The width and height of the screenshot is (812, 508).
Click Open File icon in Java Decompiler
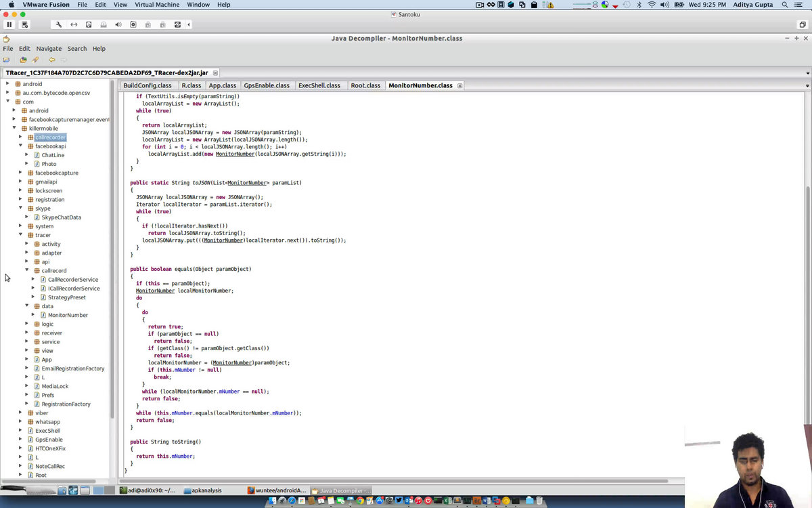(x=7, y=60)
